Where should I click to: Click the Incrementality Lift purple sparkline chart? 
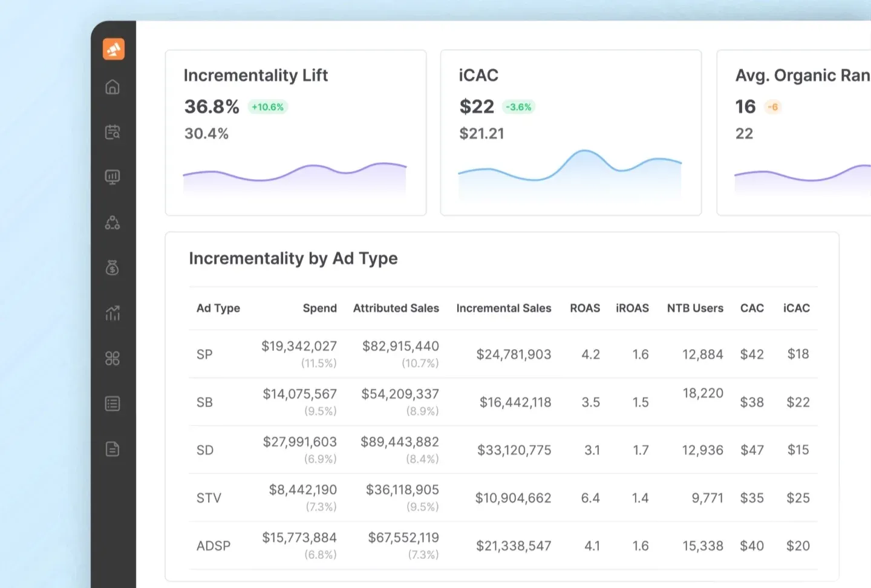coord(295,178)
